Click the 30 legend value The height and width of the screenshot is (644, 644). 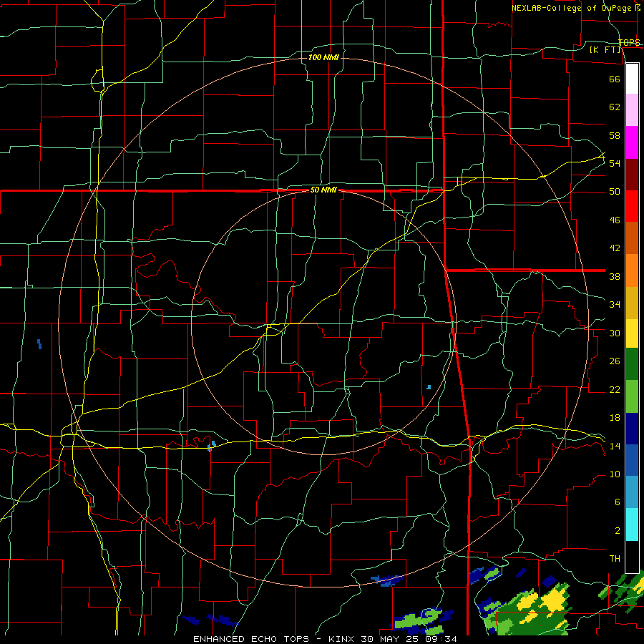[615, 333]
